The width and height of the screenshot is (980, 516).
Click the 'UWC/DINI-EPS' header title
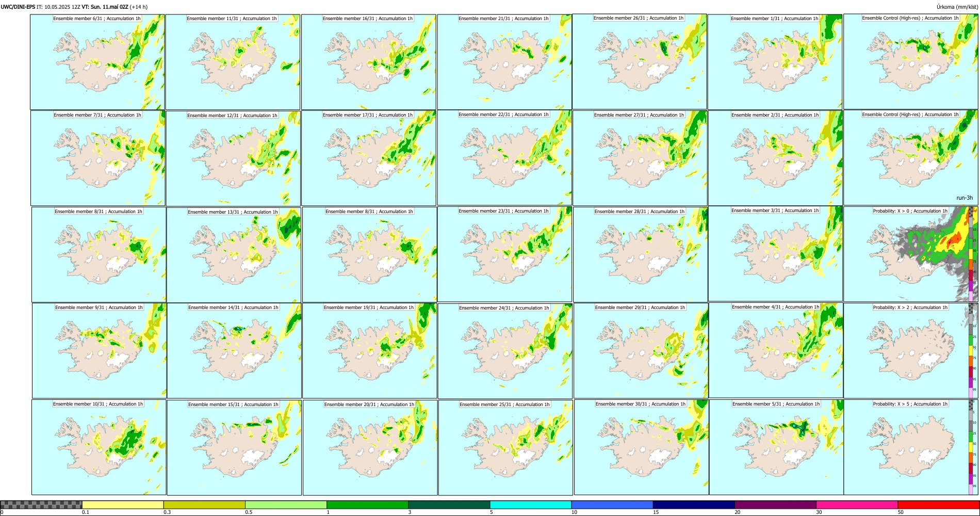click(x=18, y=7)
